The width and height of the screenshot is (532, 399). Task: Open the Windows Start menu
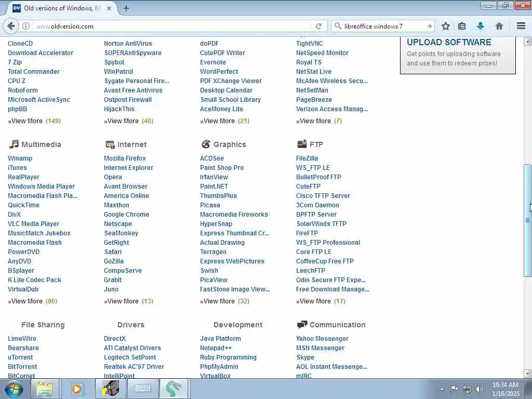point(14,389)
